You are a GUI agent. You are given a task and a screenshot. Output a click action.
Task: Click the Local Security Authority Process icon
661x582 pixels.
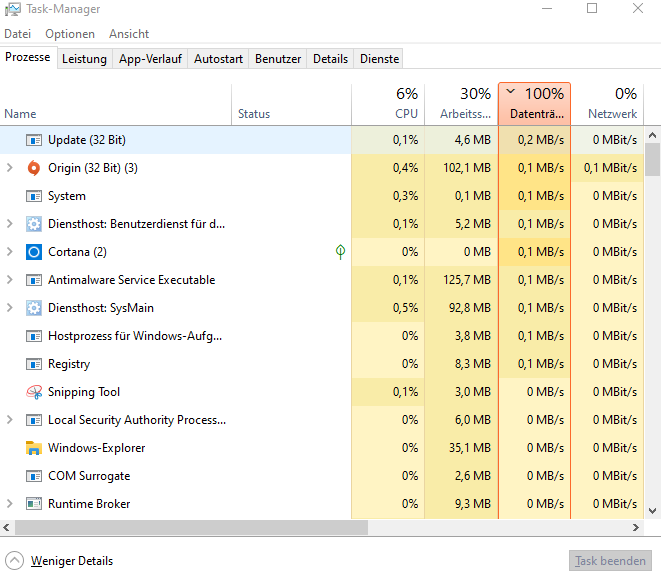[x=34, y=420]
